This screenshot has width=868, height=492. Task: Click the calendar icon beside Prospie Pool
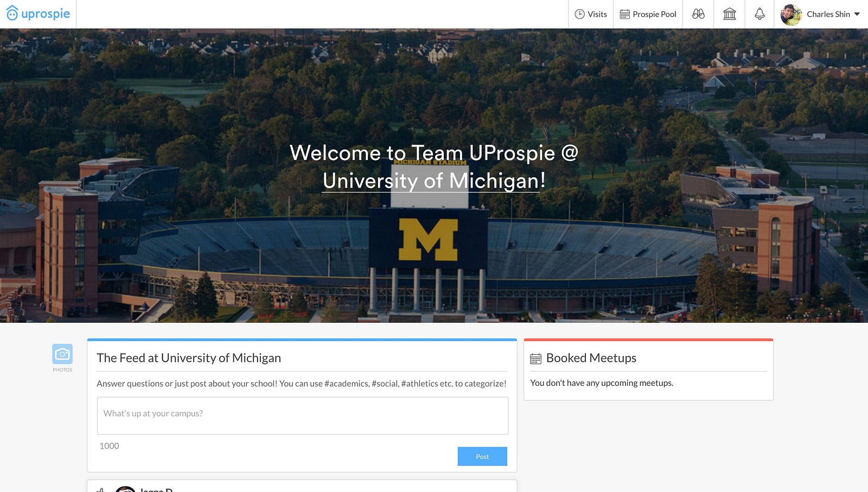[625, 14]
